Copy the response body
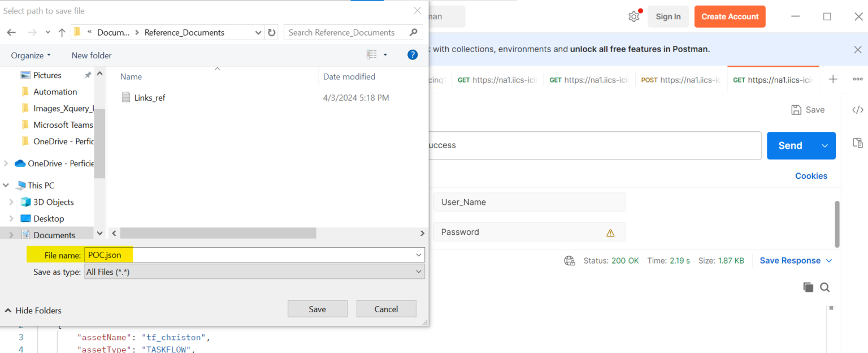 point(808,287)
